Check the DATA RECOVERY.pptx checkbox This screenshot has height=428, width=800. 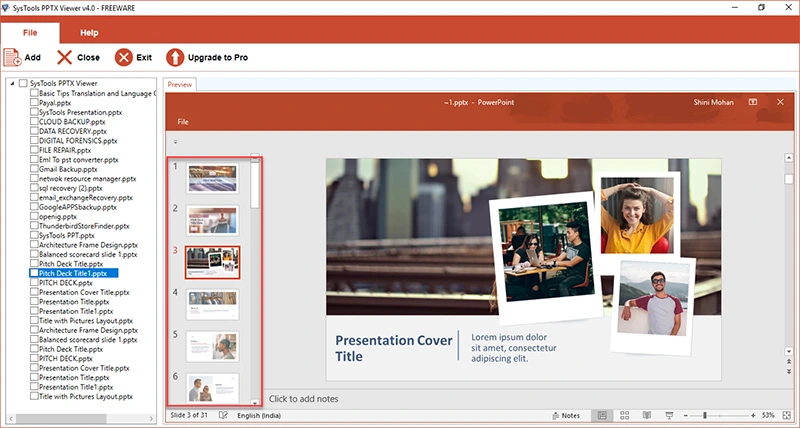(34, 131)
